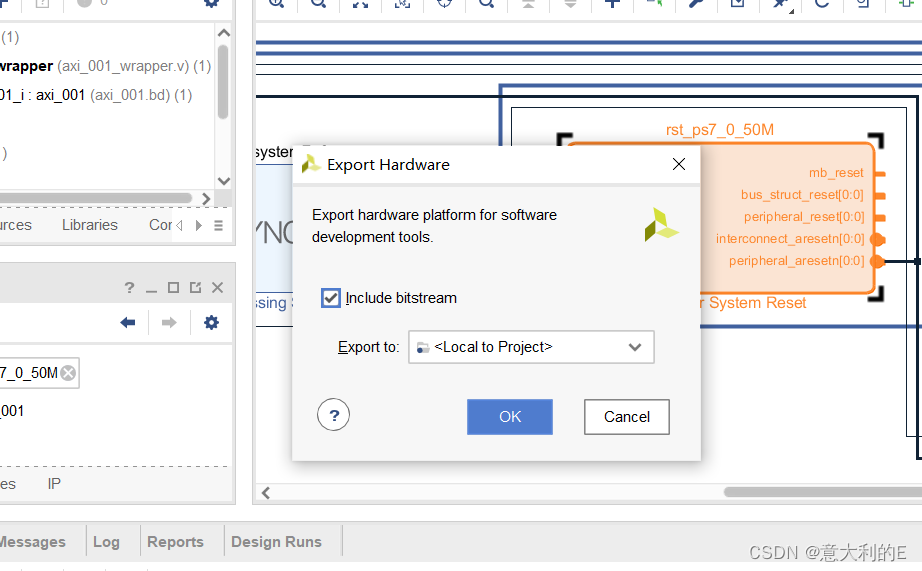Viewport: 922px width, 571px height.
Task: Go forward with the gray right arrow
Action: pyautogui.click(x=169, y=322)
